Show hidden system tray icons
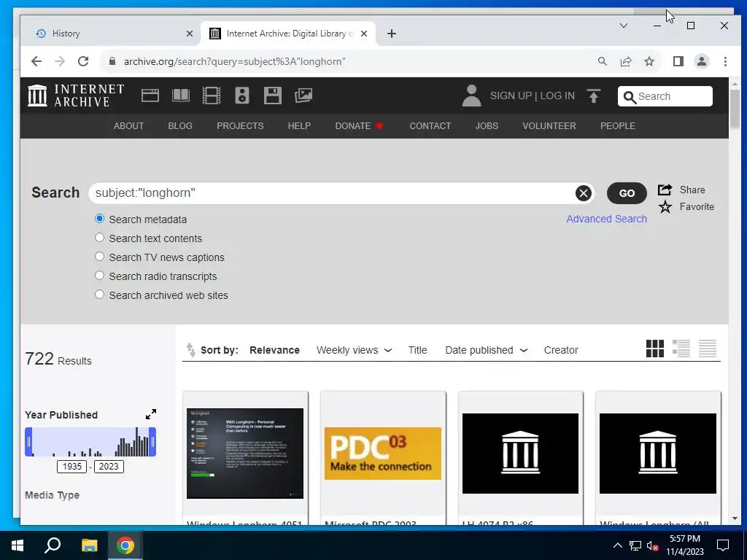 617,545
